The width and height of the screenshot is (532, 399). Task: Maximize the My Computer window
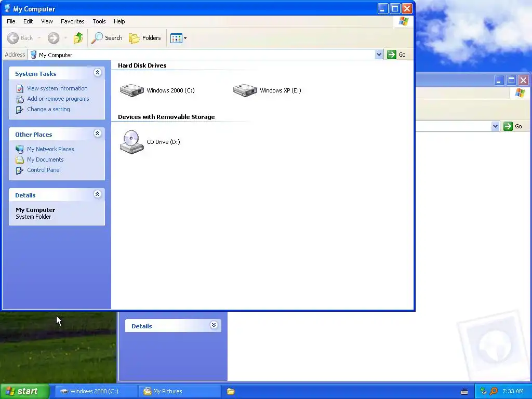[395, 8]
